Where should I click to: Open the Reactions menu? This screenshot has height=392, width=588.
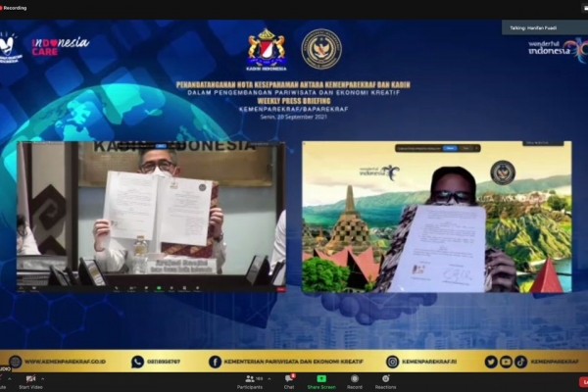click(385, 380)
